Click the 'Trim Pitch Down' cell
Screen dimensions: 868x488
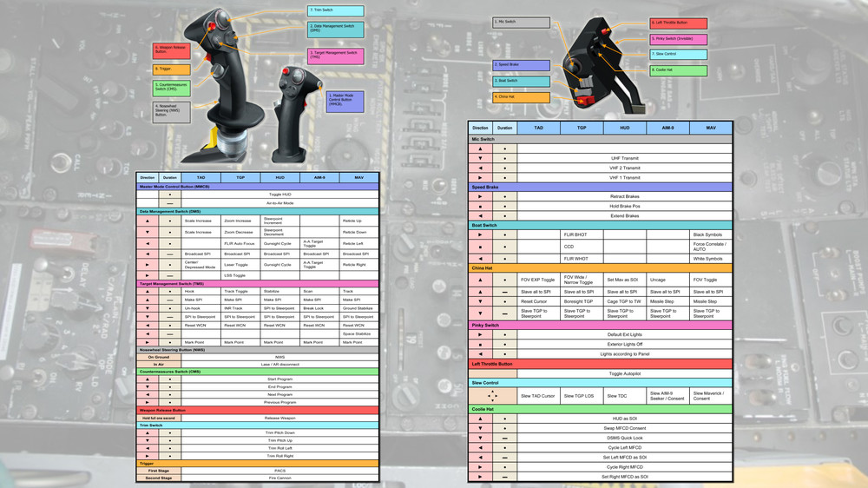tap(280, 433)
